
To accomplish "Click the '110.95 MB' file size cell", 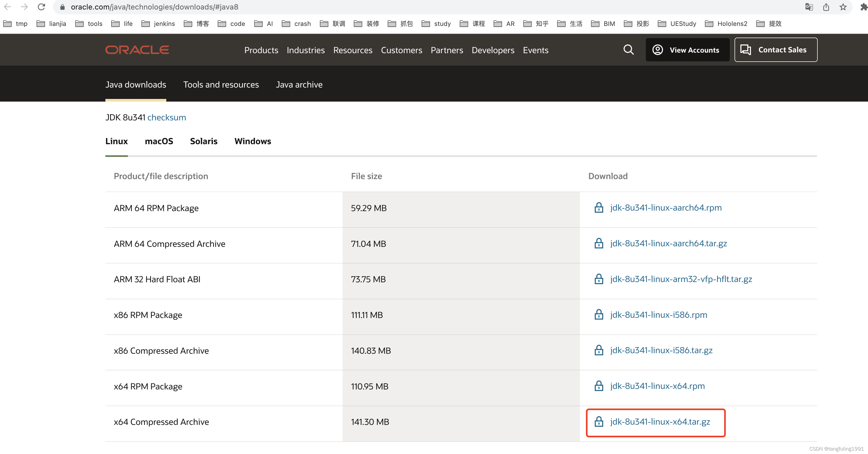I will point(461,388).
